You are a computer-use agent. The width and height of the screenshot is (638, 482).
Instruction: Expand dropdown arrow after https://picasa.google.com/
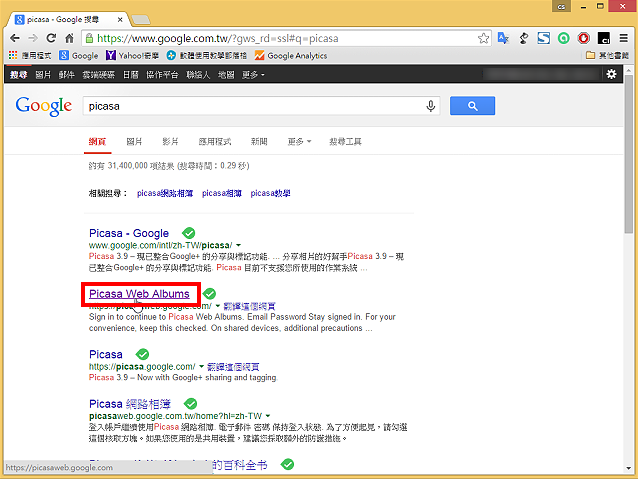click(201, 366)
